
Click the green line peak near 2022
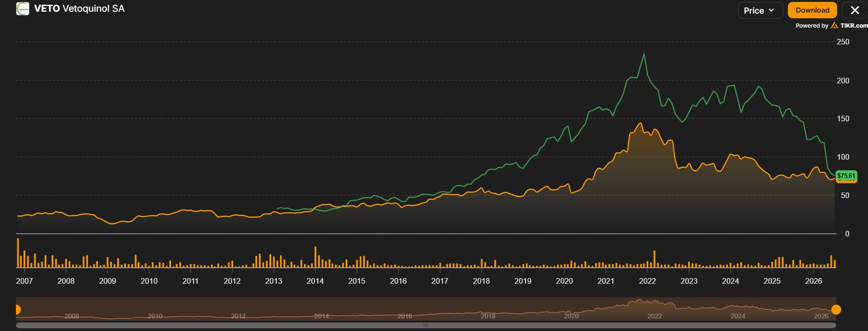644,54
